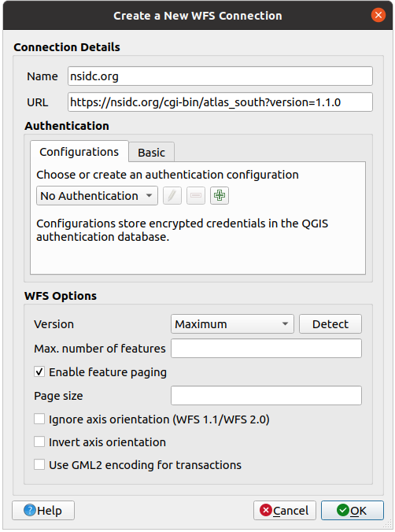Click the 'Configurations store encrypted credentials' note
Image resolution: width=395 pixels, height=532 pixels.
(x=183, y=230)
